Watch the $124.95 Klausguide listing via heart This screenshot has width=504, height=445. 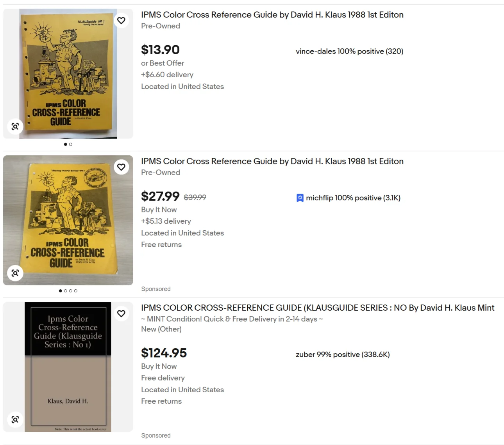tap(122, 313)
